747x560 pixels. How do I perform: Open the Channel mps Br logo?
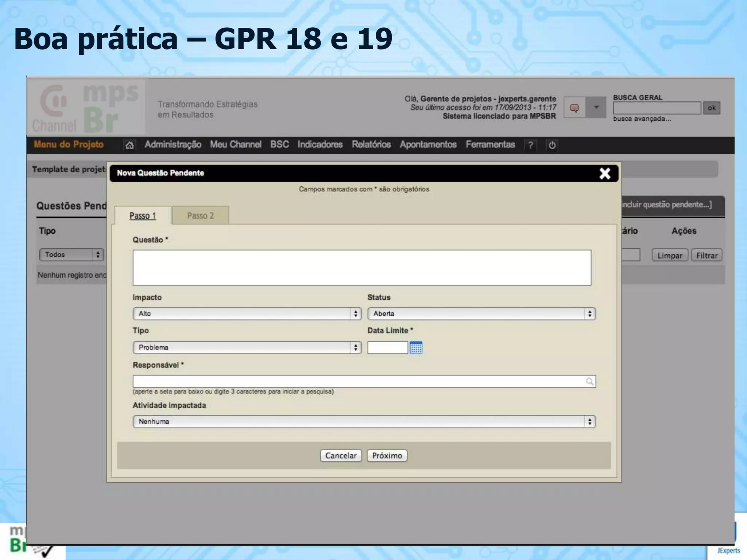(x=86, y=108)
